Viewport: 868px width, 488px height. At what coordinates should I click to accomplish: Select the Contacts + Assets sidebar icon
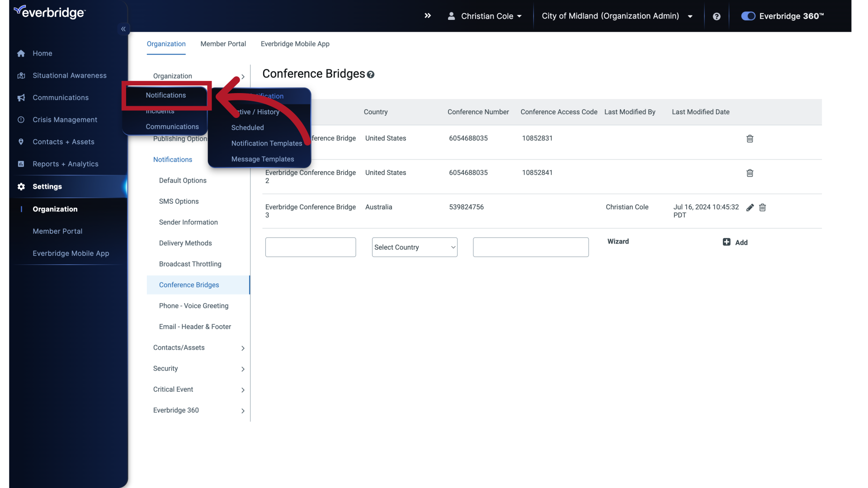[x=21, y=141]
